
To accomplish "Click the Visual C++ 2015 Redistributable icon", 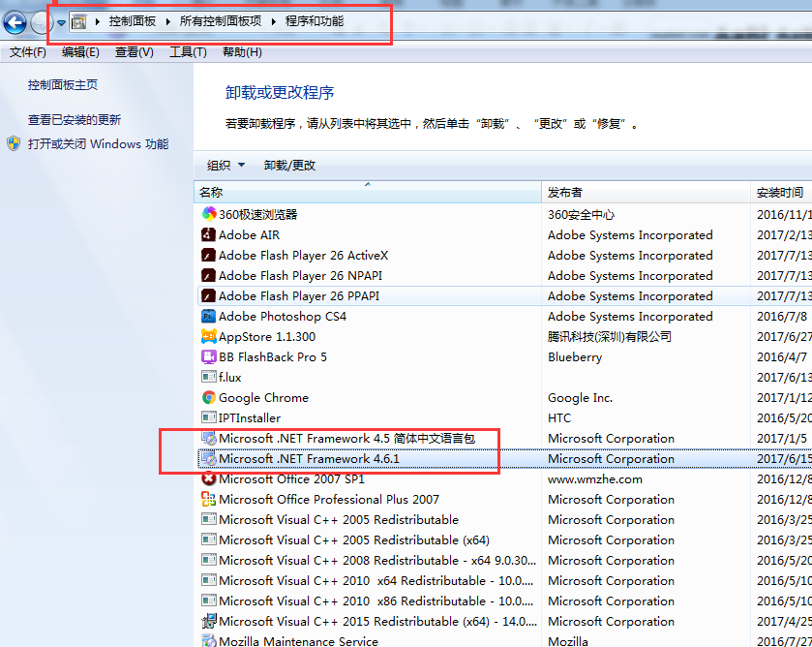I will pos(209,621).
